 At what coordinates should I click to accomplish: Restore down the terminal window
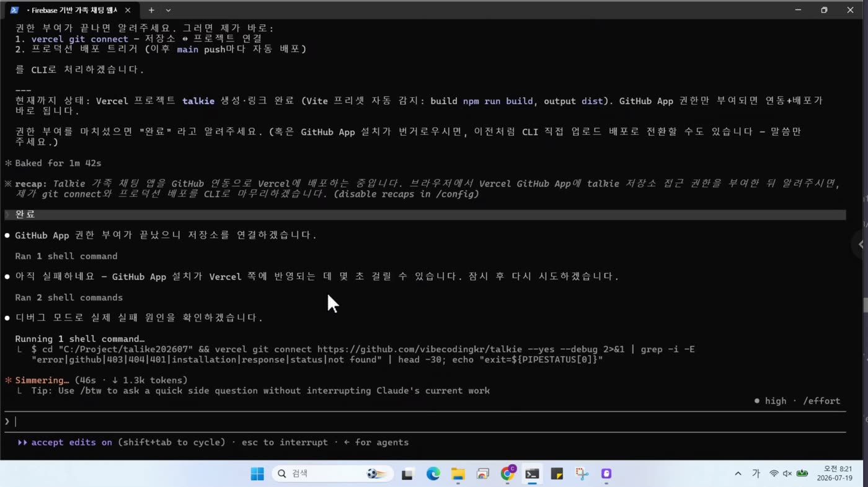coord(824,10)
